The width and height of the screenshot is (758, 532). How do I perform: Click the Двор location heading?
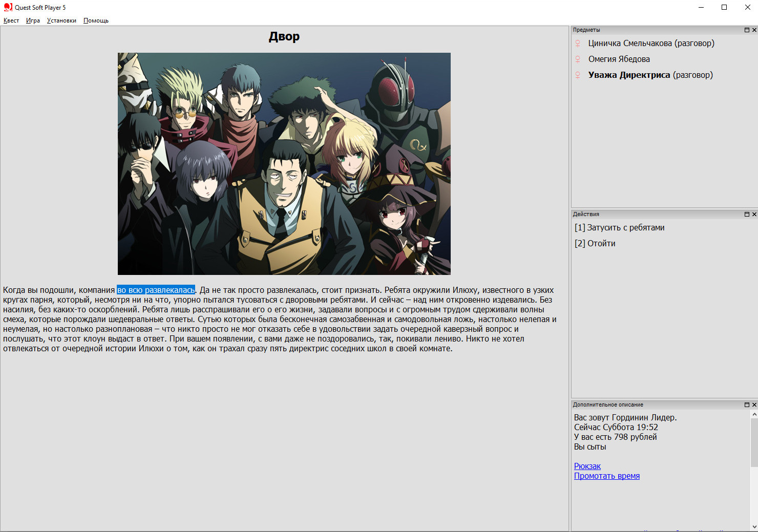284,37
